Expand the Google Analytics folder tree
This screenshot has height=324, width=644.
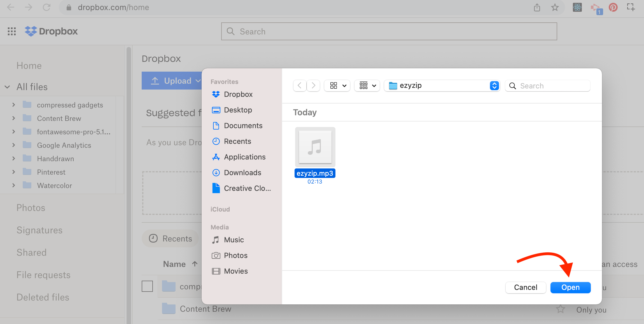point(14,145)
